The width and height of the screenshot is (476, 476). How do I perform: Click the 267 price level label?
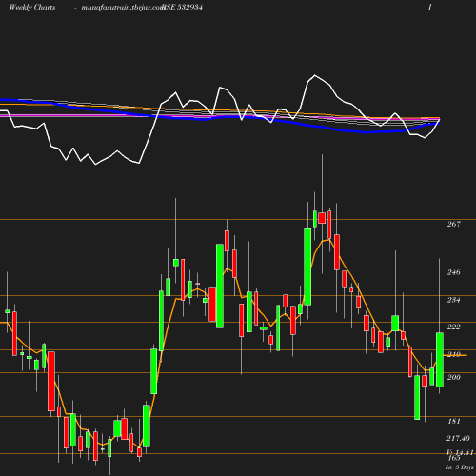point(453,224)
